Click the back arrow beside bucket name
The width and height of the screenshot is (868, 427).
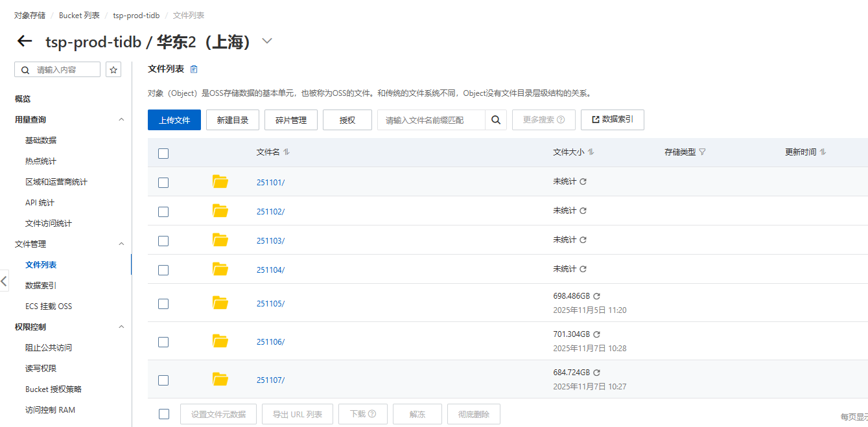coord(25,41)
